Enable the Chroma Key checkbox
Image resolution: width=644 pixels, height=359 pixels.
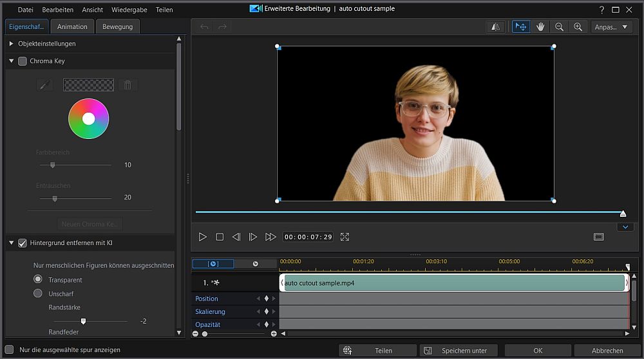point(23,61)
